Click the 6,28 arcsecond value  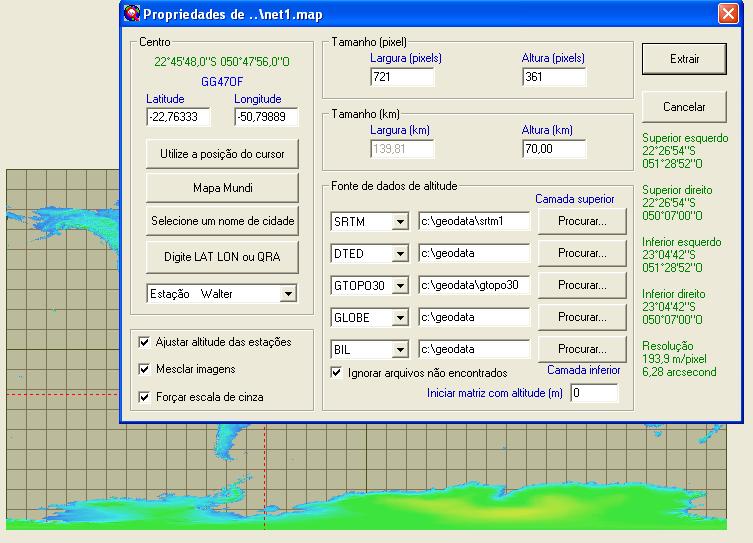pyautogui.click(x=679, y=372)
